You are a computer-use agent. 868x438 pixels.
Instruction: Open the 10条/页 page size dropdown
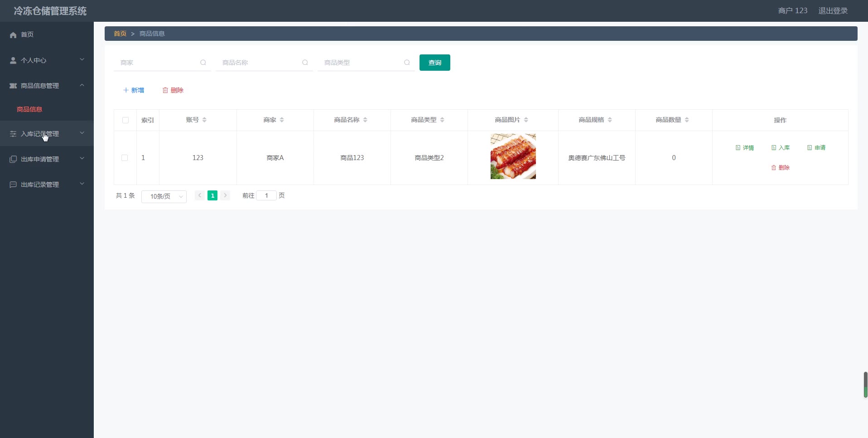click(x=164, y=196)
